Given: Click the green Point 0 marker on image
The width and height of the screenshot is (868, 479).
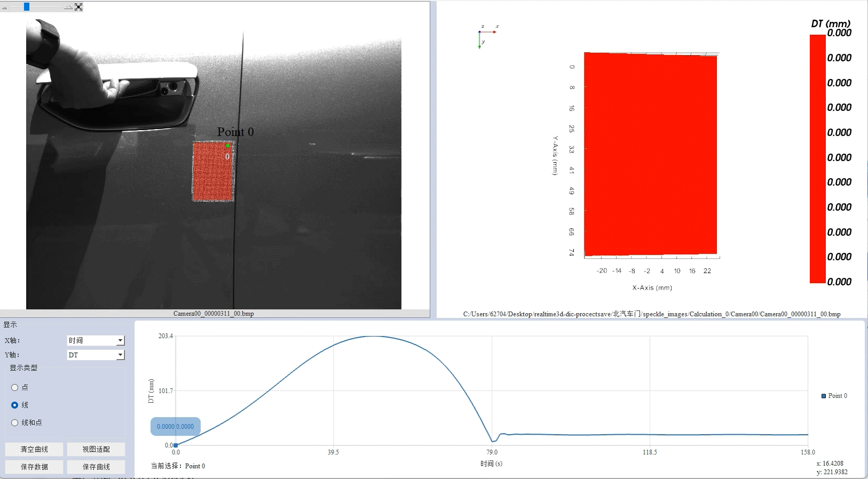Looking at the screenshot, I should point(228,146).
